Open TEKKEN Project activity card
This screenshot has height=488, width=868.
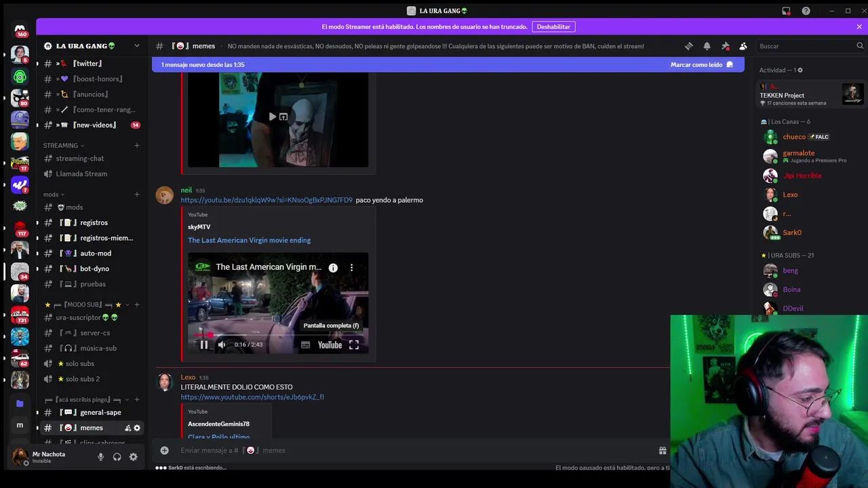click(812, 94)
